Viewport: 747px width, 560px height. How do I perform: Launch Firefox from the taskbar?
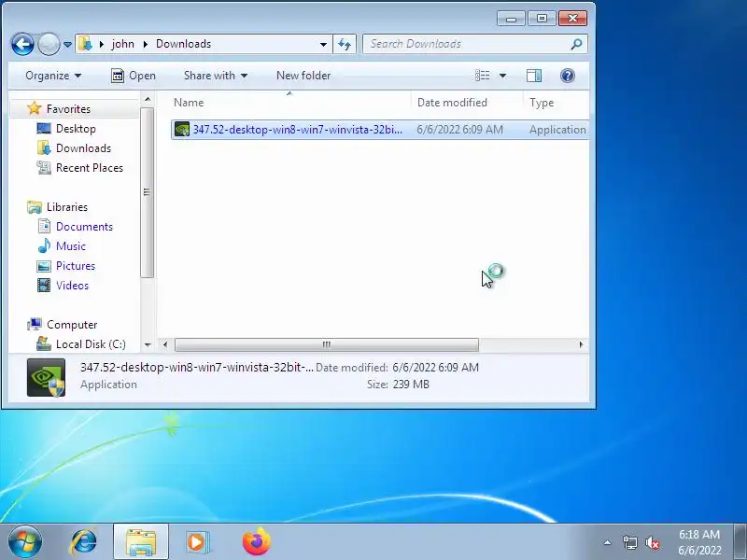pos(256,541)
